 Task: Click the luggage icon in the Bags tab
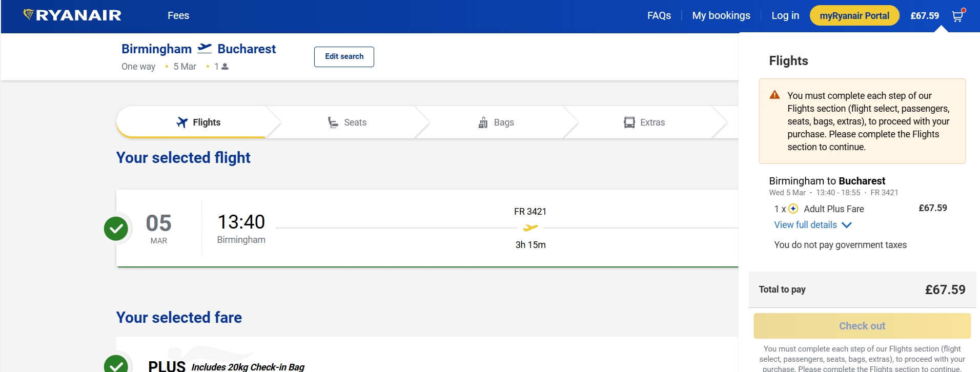click(x=483, y=122)
